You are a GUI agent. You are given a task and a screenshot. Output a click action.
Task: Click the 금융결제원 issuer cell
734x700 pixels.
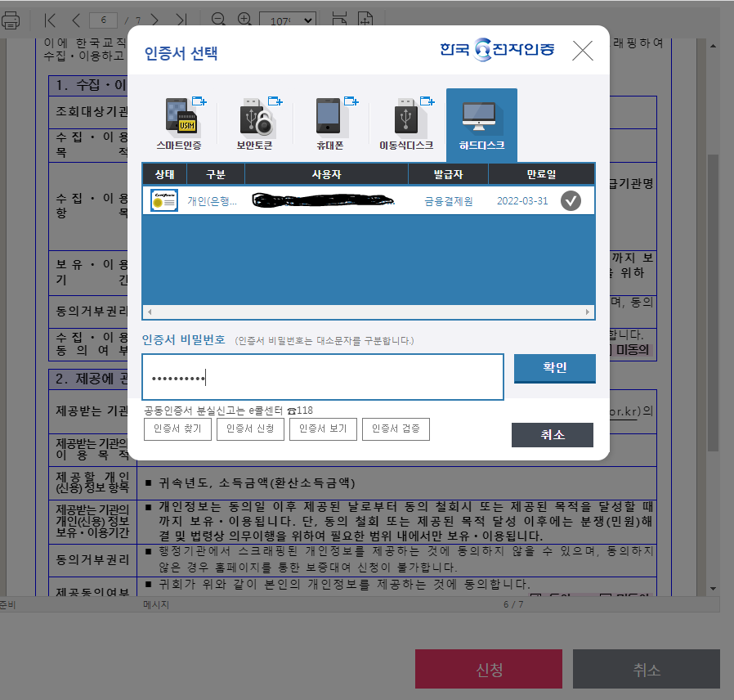coord(449,201)
